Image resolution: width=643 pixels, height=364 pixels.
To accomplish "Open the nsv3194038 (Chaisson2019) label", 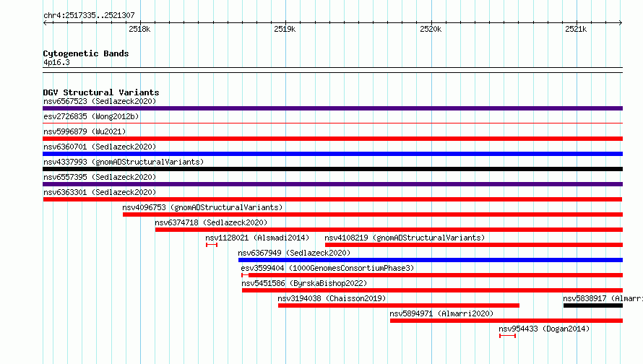I will [x=332, y=298].
